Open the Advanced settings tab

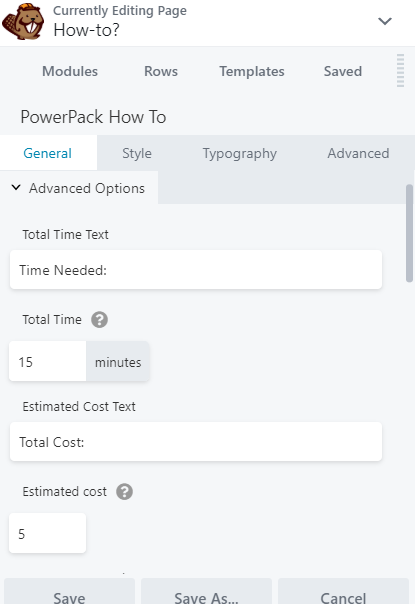point(358,153)
